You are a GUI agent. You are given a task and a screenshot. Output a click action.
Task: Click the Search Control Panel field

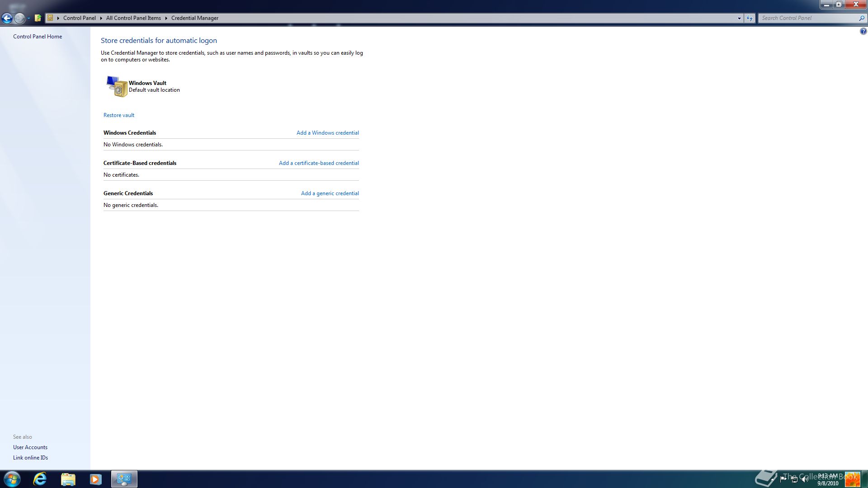point(807,18)
